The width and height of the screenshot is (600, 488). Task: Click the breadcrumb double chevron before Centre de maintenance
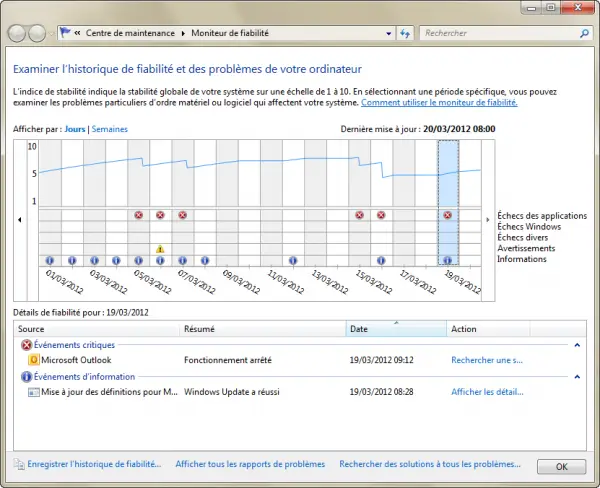click(x=77, y=33)
